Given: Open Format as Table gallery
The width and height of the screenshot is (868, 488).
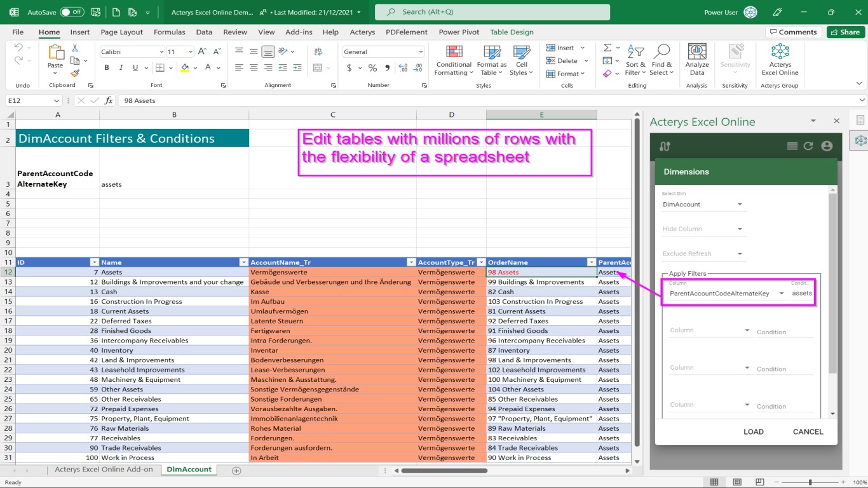Looking at the screenshot, I should click(x=492, y=61).
